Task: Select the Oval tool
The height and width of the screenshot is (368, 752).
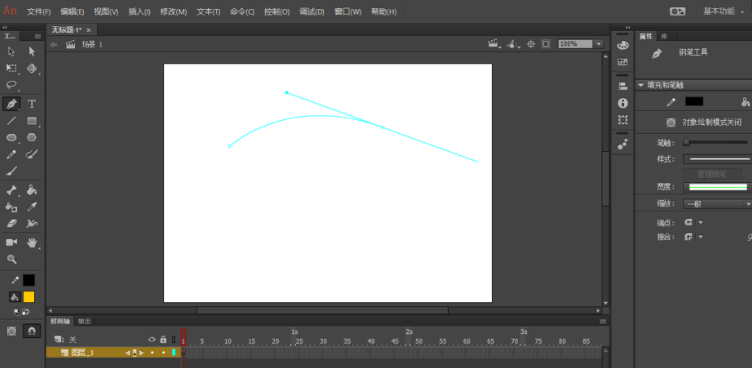Action: click(x=12, y=138)
